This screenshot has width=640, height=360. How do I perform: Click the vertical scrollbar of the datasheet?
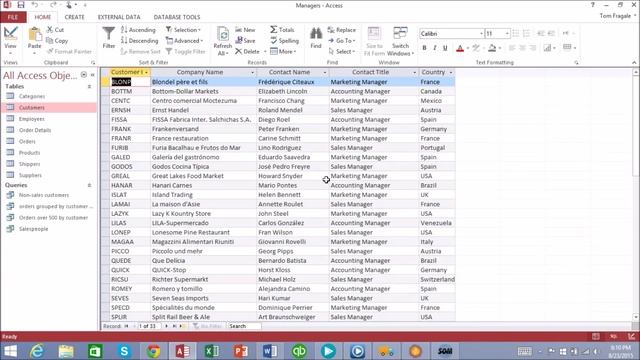coord(636,195)
